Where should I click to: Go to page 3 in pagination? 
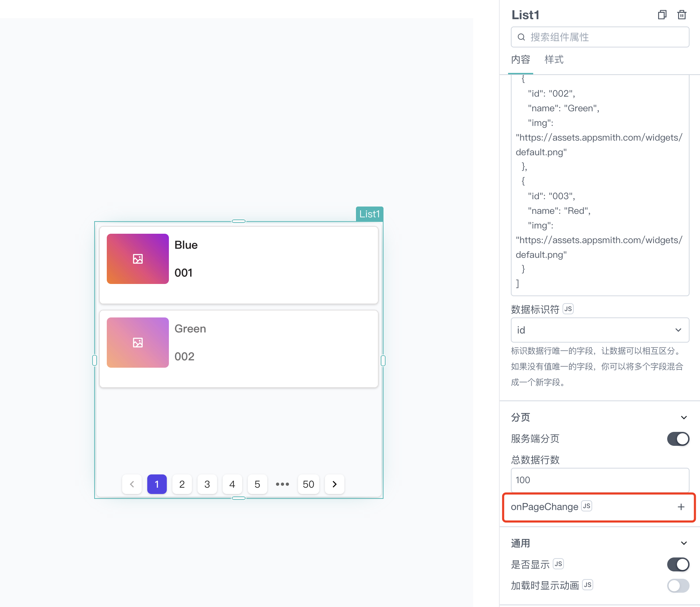(207, 484)
